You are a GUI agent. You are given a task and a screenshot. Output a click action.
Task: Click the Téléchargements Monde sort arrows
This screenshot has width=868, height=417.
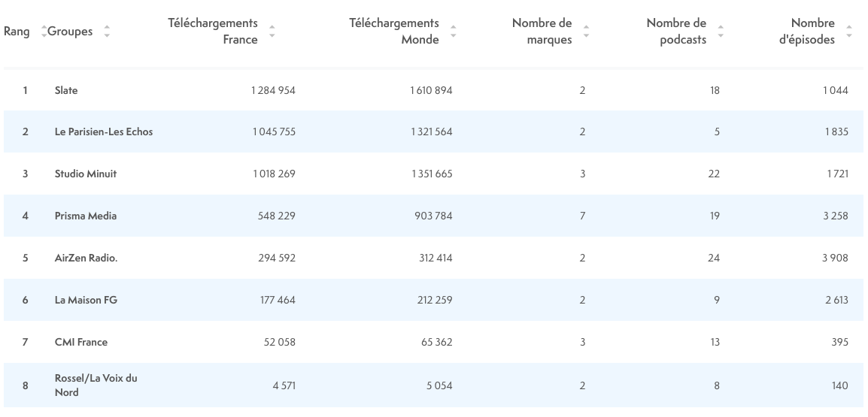tap(454, 32)
